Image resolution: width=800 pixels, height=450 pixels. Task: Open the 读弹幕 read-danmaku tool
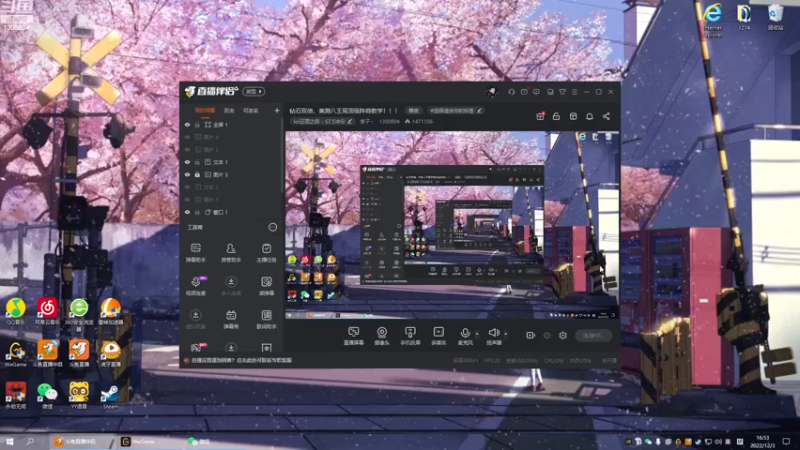[266, 286]
